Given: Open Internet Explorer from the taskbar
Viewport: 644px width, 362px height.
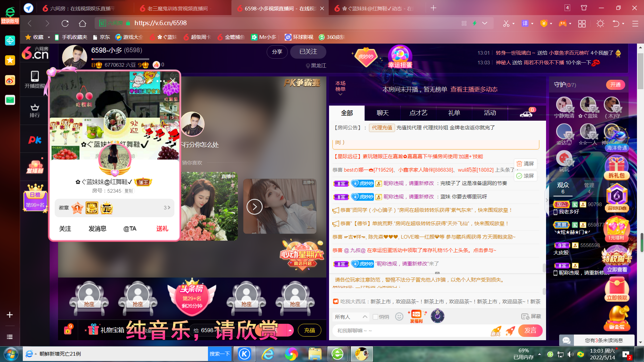Looking at the screenshot, I should coord(268,354).
